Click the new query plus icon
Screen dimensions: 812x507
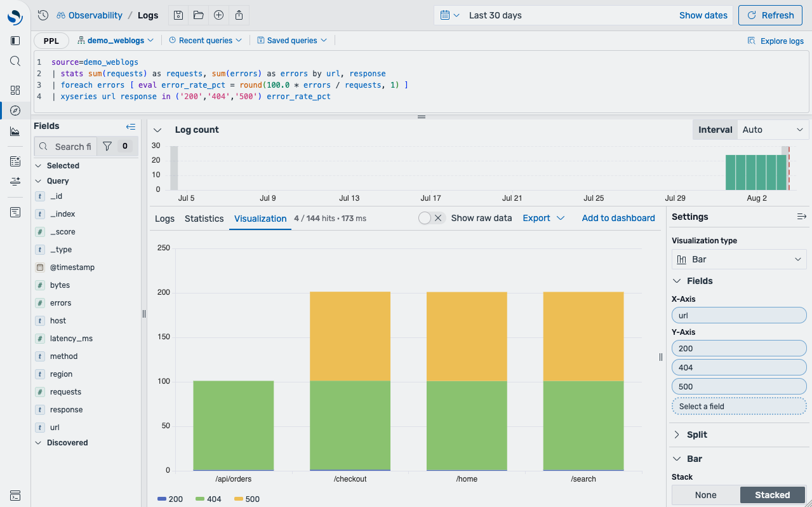coord(218,15)
